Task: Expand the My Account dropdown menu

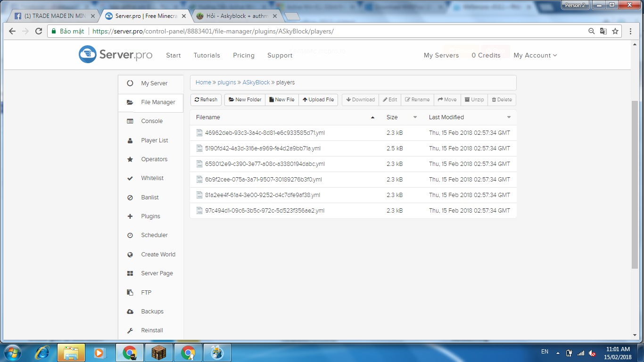Action: [x=535, y=55]
